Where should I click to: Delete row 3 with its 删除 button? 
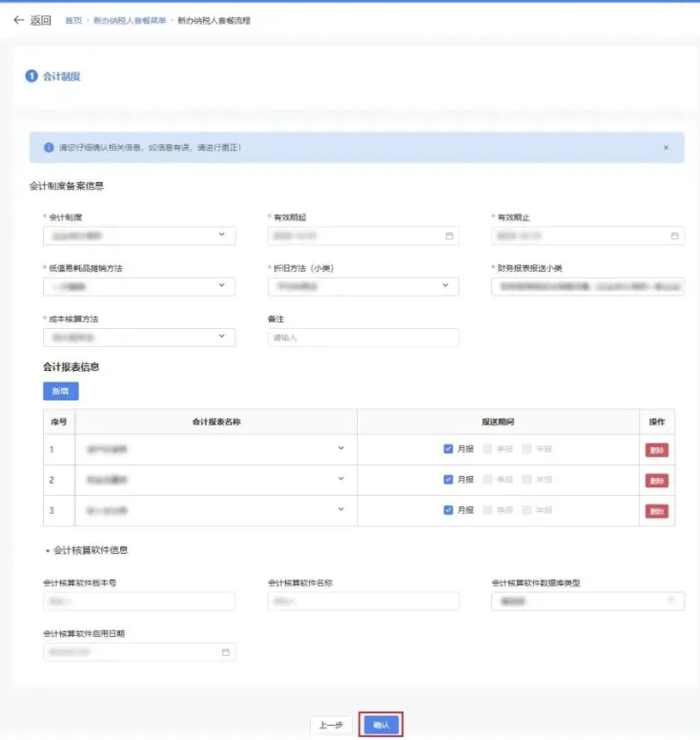pos(656,511)
